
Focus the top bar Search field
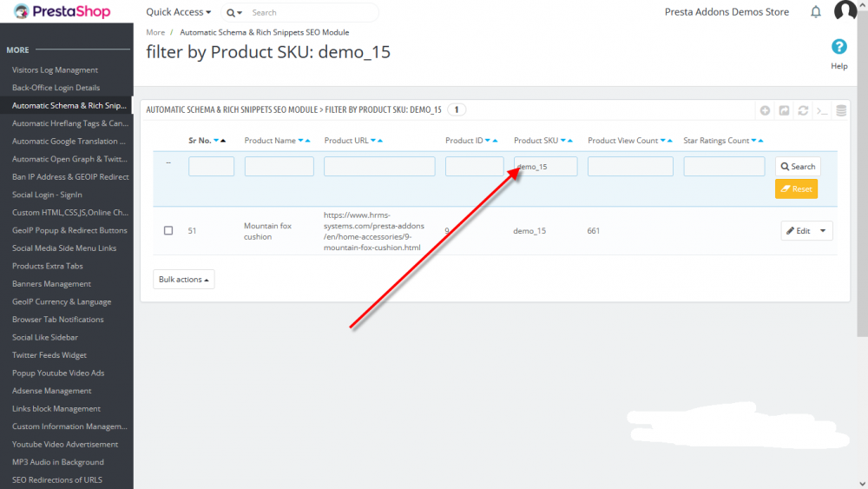[x=312, y=12]
